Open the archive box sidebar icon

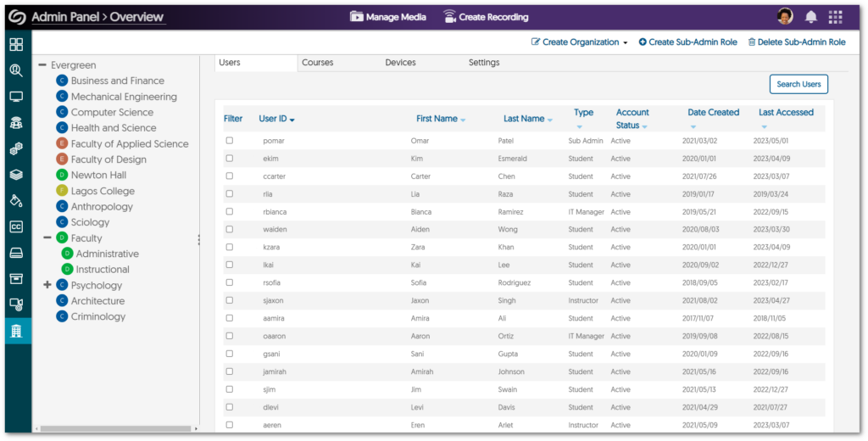[x=17, y=279]
